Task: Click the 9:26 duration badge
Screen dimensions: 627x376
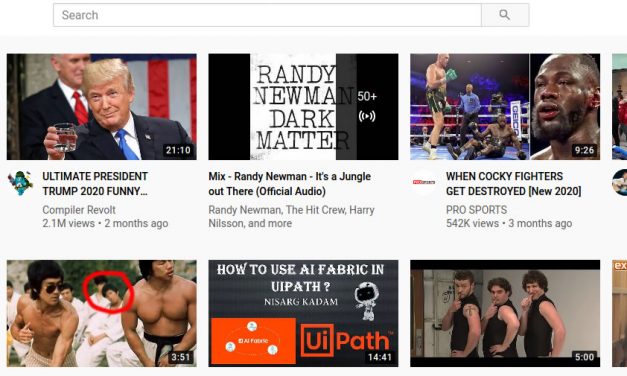Action: point(584,150)
